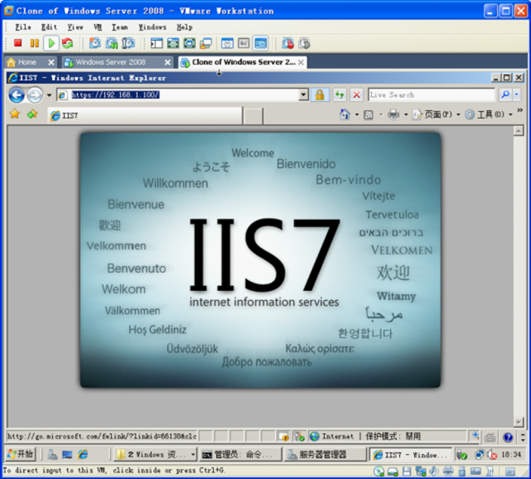The image size is (531, 479).
Task: Click the zoom level control in status bar
Action: (x=475, y=436)
